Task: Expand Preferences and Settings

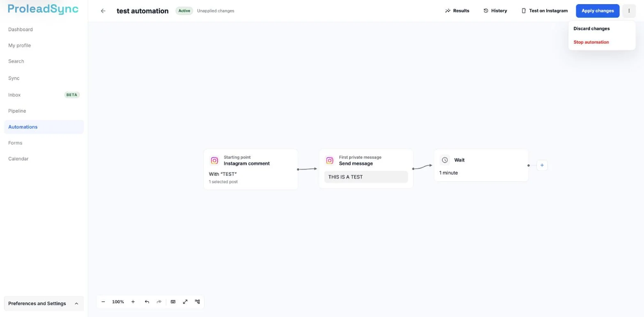Action: pos(44,304)
